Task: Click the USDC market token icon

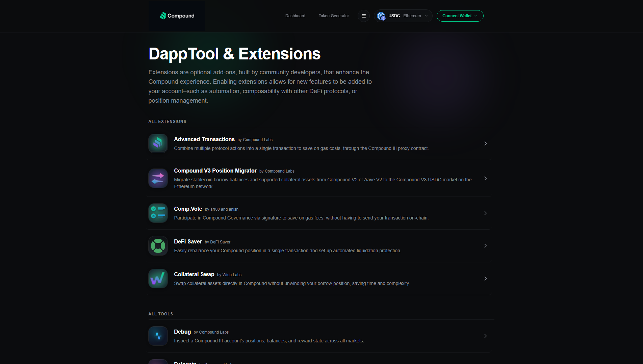Action: tap(381, 16)
